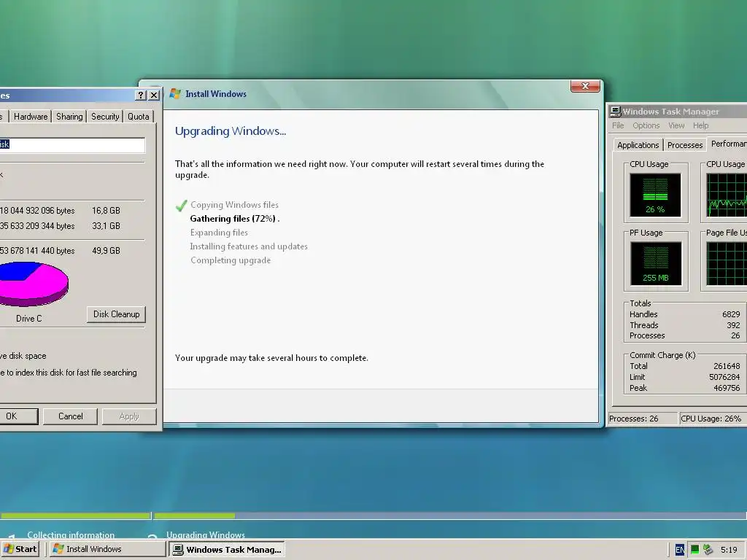Viewport: 747px width, 560px height.
Task: Click the Install Windows icon on taskbar button
Action: (x=58, y=549)
